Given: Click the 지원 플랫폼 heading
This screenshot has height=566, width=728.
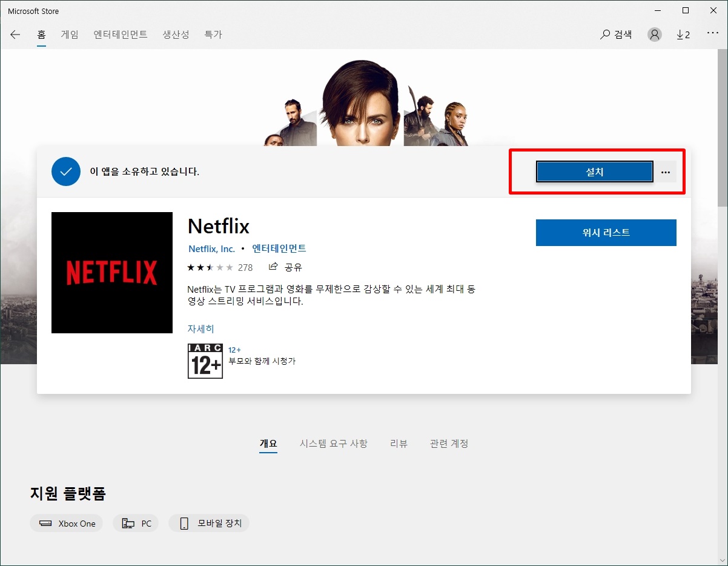Looking at the screenshot, I should click(x=68, y=493).
